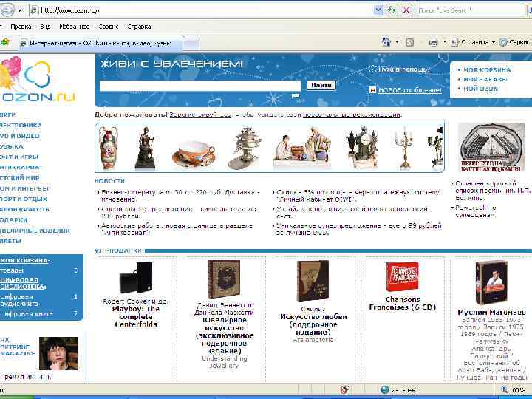
Task: Open the Новое сообщение link
Action: point(410,90)
